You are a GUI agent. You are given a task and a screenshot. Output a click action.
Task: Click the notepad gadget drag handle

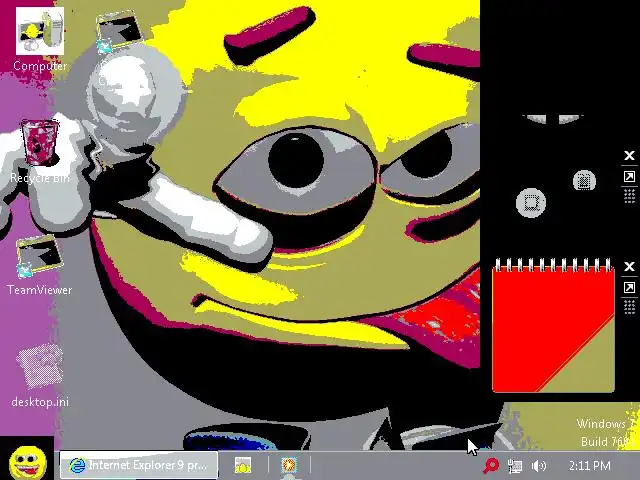[x=629, y=307]
